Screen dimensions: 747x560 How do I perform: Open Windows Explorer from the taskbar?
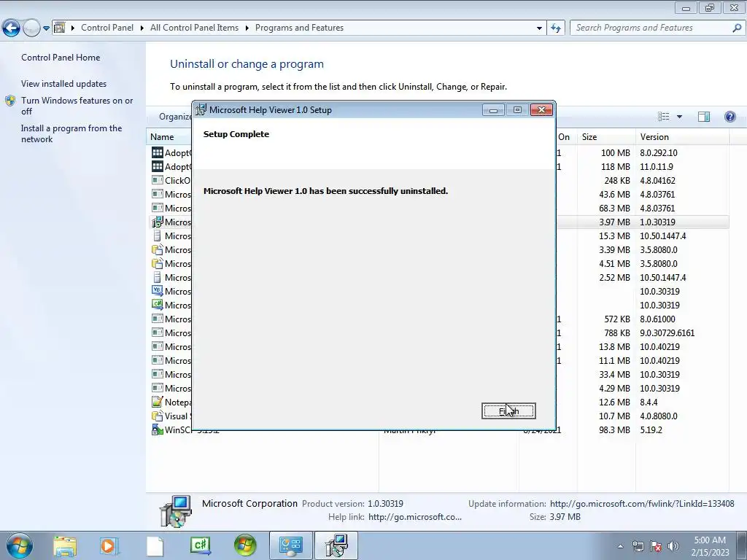pyautogui.click(x=64, y=545)
